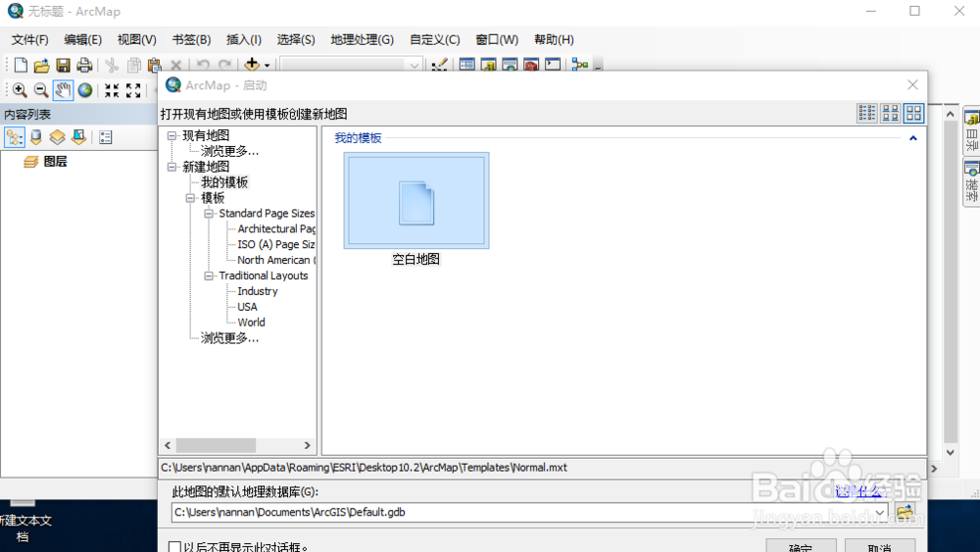The height and width of the screenshot is (552, 980).
Task: Tick the do-not-show-dialog-again checkbox
Action: (x=175, y=547)
